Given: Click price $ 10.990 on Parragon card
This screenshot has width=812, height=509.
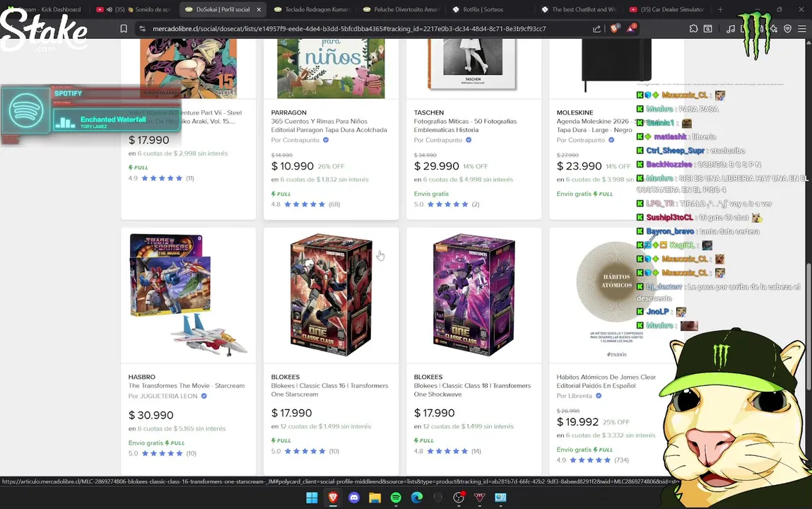Looking at the screenshot, I should click(x=293, y=166).
